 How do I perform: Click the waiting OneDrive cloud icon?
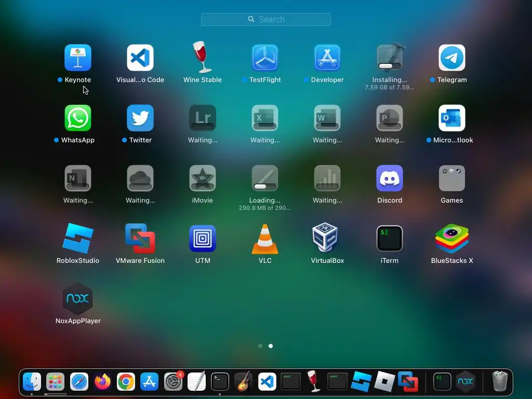point(140,178)
